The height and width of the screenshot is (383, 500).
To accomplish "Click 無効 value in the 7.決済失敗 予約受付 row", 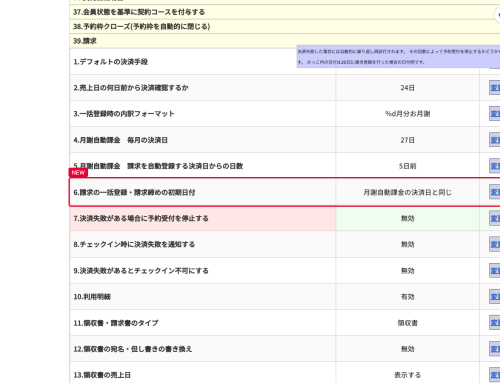I will point(407,218).
